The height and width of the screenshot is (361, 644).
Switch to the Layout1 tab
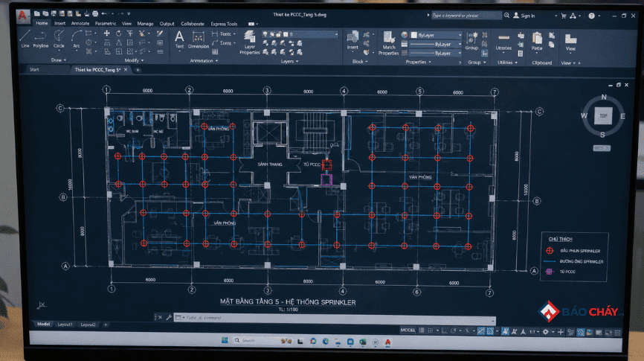(x=65, y=325)
